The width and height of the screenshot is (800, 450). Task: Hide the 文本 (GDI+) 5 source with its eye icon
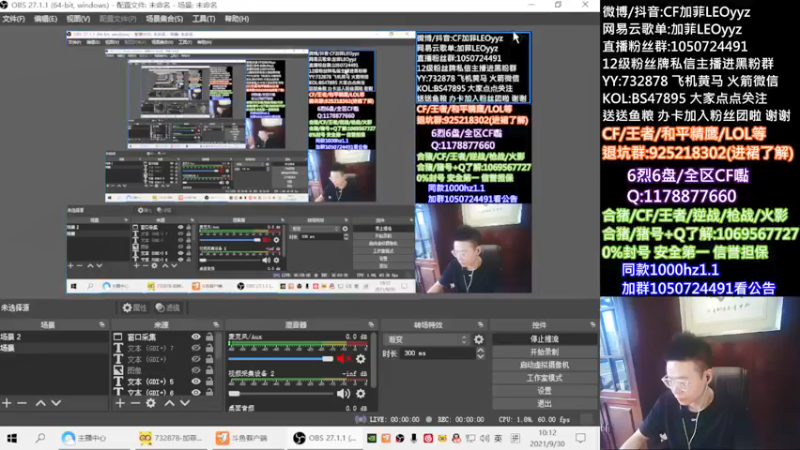(x=195, y=381)
